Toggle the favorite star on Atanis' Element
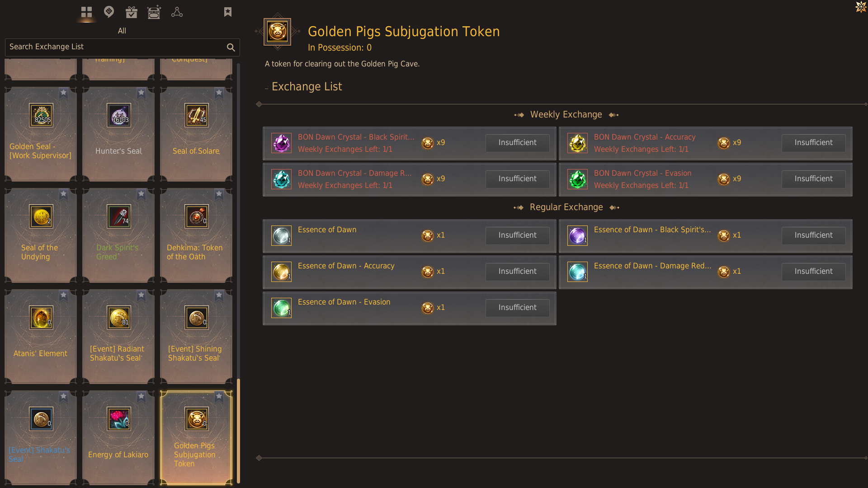This screenshot has width=868, height=488. 63,295
